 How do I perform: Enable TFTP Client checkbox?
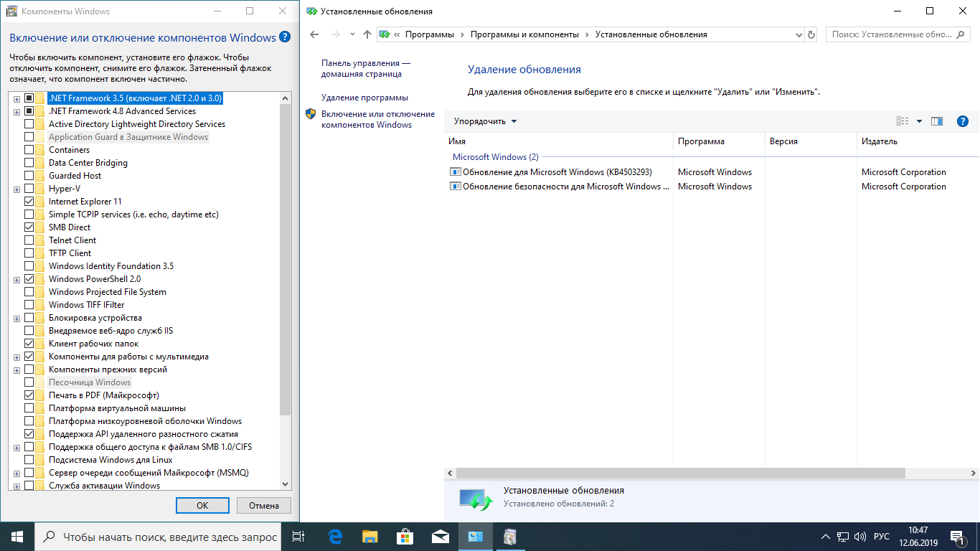pyautogui.click(x=29, y=253)
